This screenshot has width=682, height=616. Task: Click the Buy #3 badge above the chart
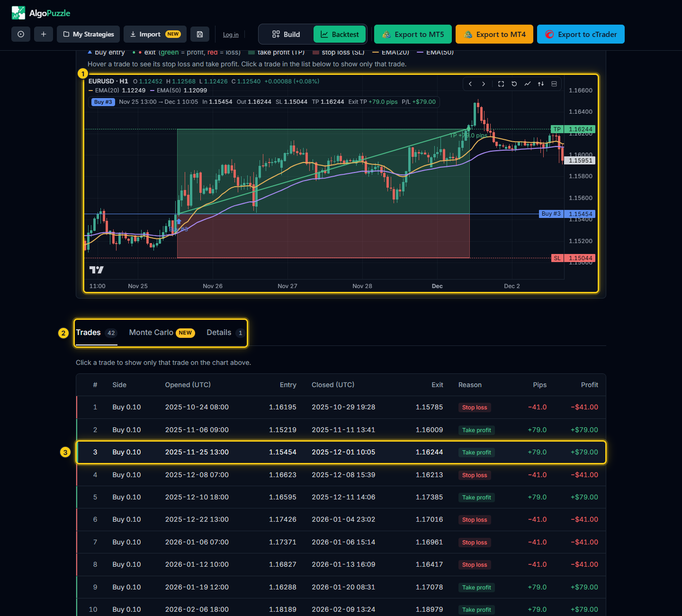pyautogui.click(x=104, y=102)
